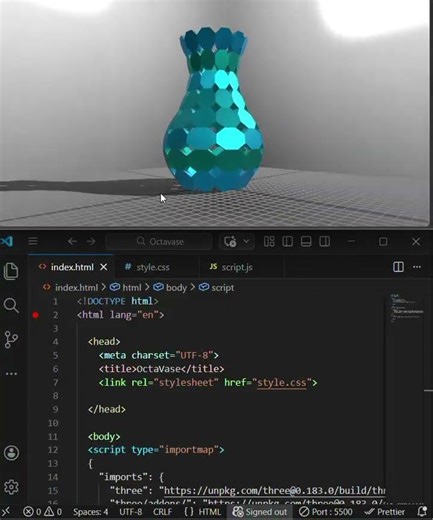Image resolution: width=433 pixels, height=520 pixels.
Task: Remove the breakpoint on line 2
Action: 36,315
